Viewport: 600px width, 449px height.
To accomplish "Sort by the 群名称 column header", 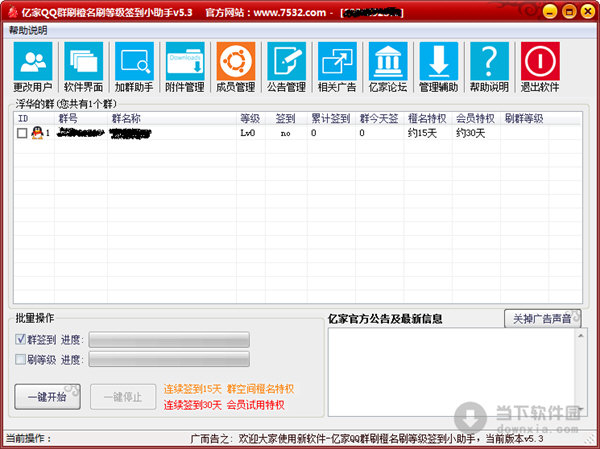I will pyautogui.click(x=172, y=119).
